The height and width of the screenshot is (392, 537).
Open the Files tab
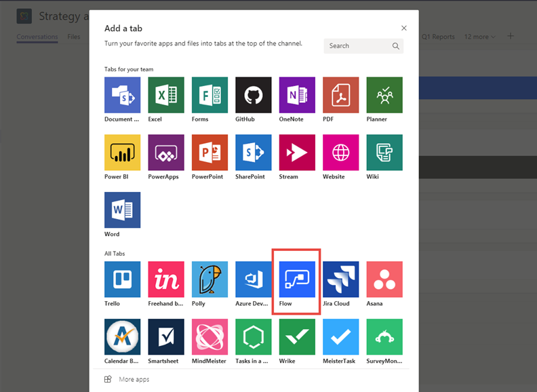pos(73,37)
